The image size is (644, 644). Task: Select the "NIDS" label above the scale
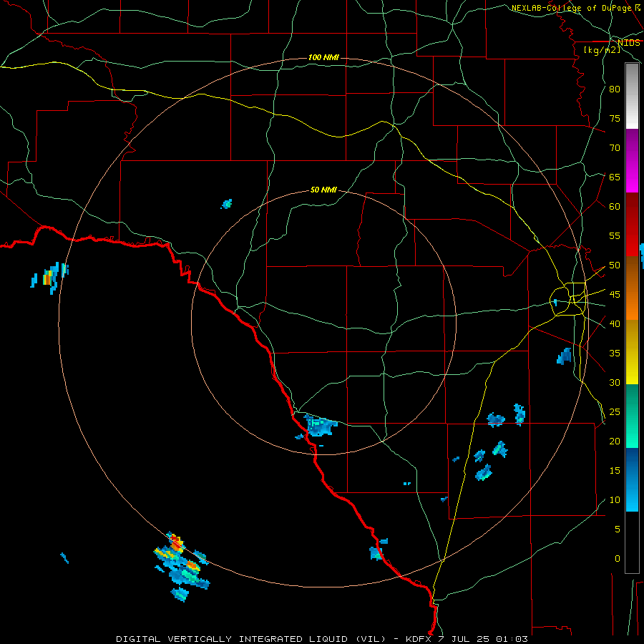pyautogui.click(x=629, y=43)
